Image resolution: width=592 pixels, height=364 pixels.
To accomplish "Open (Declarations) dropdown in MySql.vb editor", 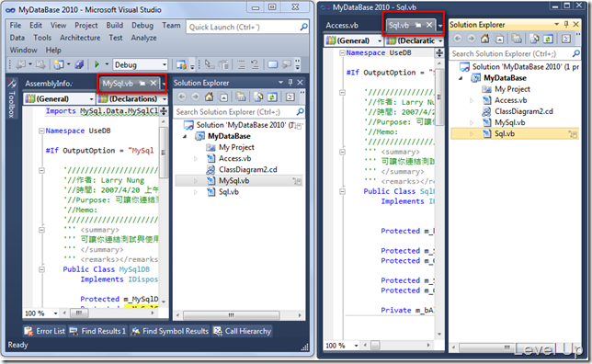I will pyautogui.click(x=165, y=99).
